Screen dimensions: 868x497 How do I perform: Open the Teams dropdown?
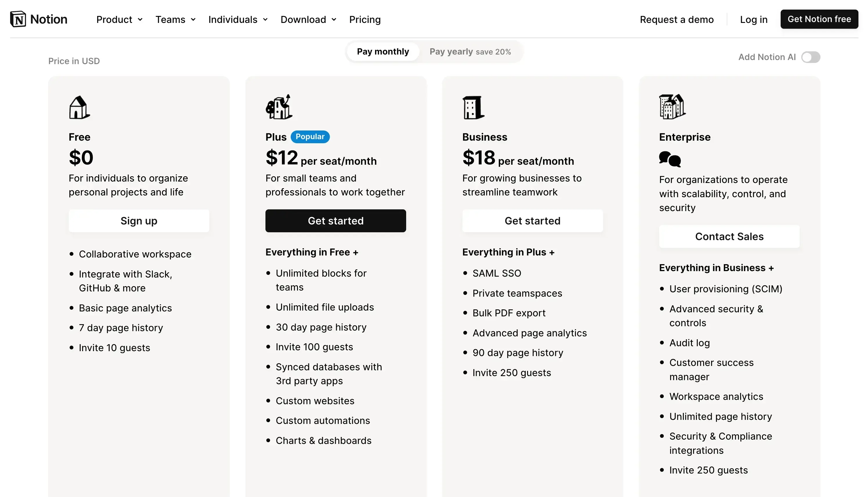pos(176,19)
